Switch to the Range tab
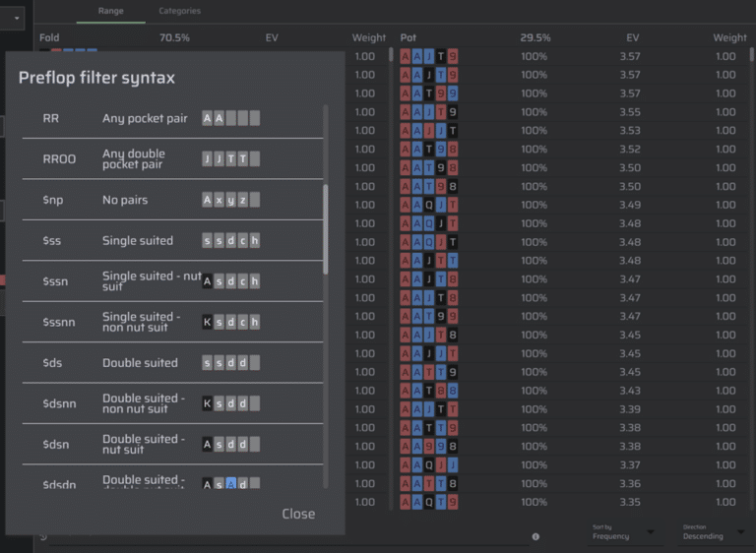 click(x=110, y=12)
